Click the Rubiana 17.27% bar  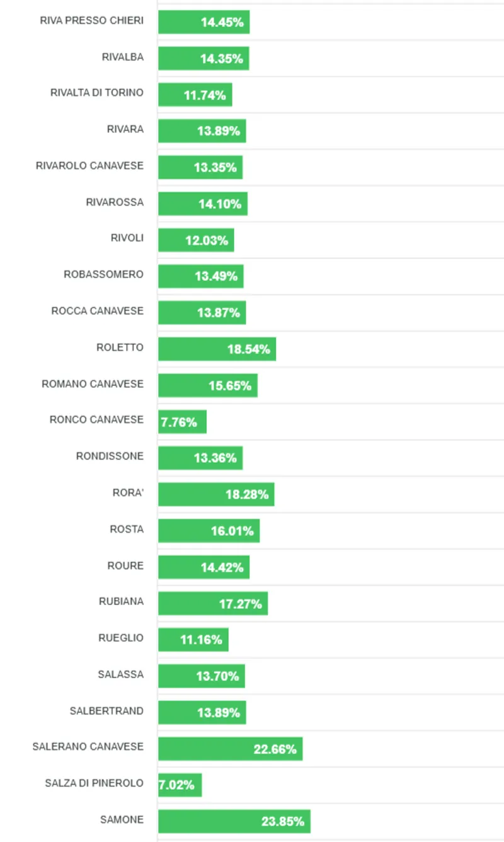click(x=213, y=604)
